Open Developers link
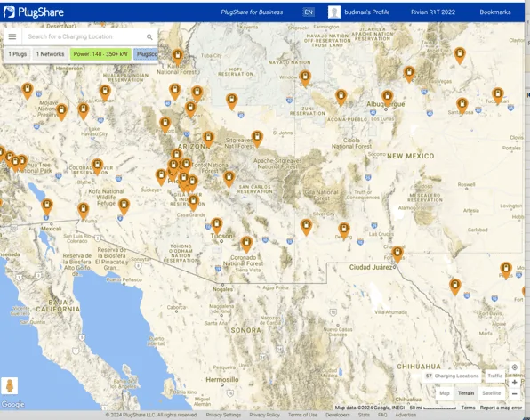Viewport: 530px width, 420px height. tap(338, 415)
